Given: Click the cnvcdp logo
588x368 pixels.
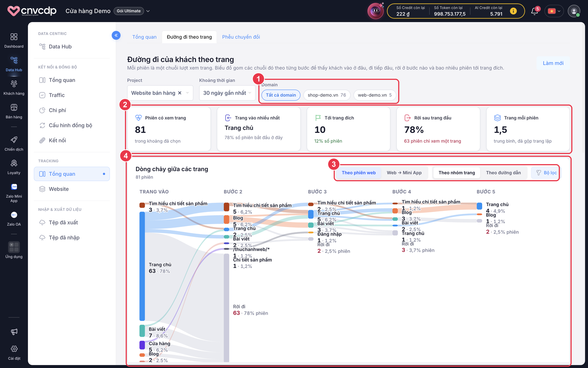Looking at the screenshot, I should [32, 11].
